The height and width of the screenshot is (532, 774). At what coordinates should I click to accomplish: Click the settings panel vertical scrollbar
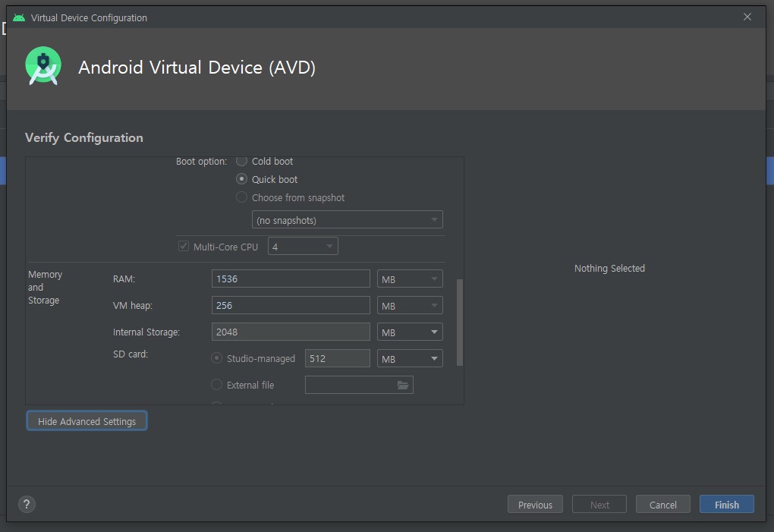[x=460, y=323]
